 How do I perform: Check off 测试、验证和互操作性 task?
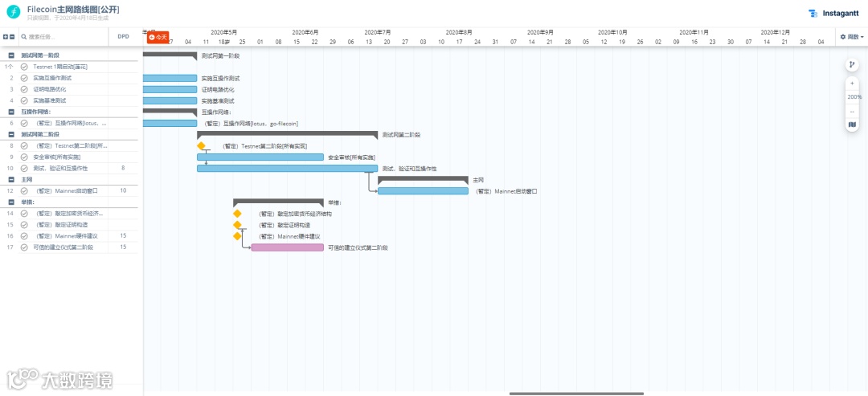point(24,168)
